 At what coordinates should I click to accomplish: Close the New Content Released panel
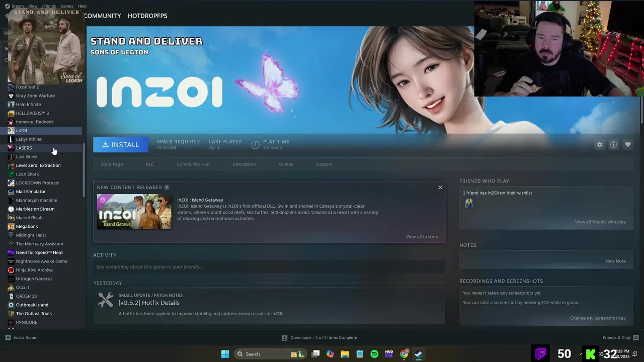point(440,188)
